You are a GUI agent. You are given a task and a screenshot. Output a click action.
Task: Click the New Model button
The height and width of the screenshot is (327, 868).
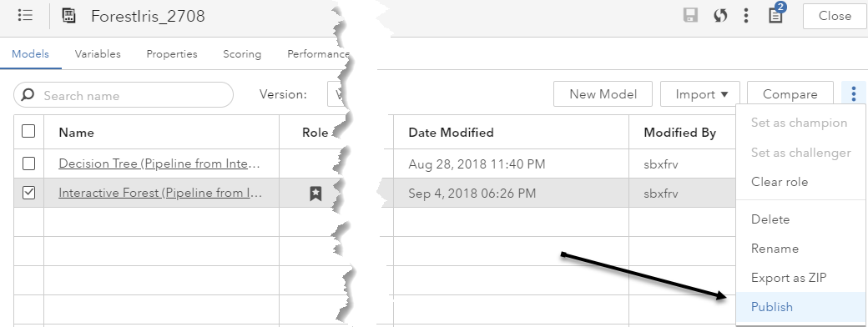click(603, 94)
